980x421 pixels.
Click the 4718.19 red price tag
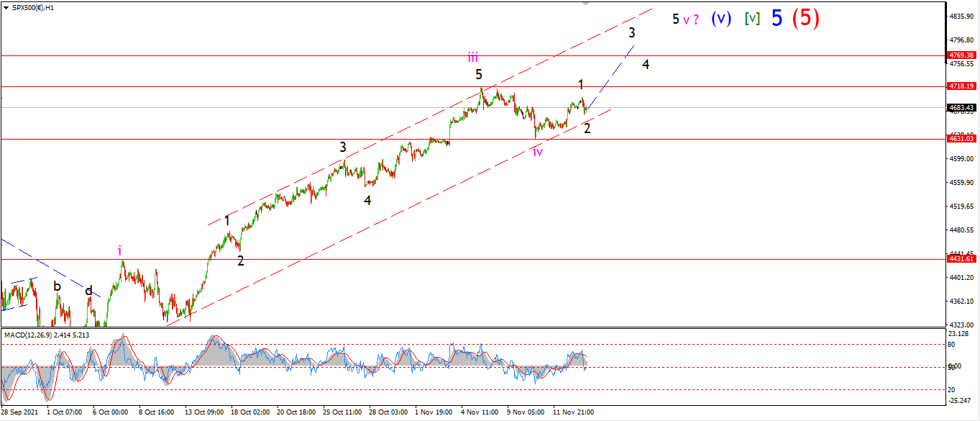pyautogui.click(x=962, y=86)
